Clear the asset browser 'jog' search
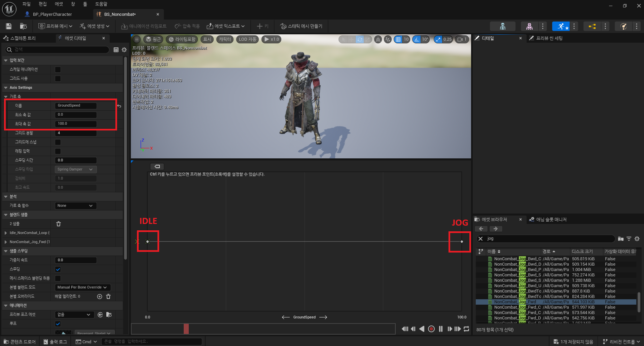Viewport: 644px width, 346px height. pos(480,239)
